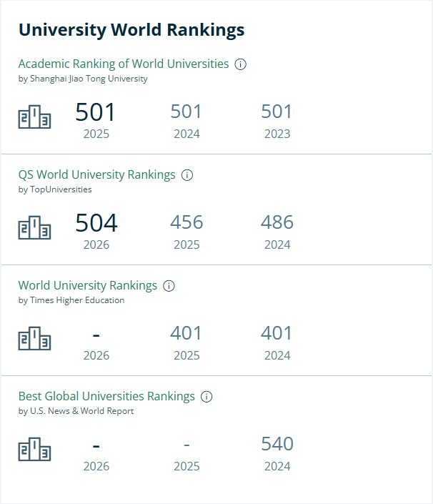Follow the World University Rankings link
This screenshot has width=433, height=504.
click(88, 285)
